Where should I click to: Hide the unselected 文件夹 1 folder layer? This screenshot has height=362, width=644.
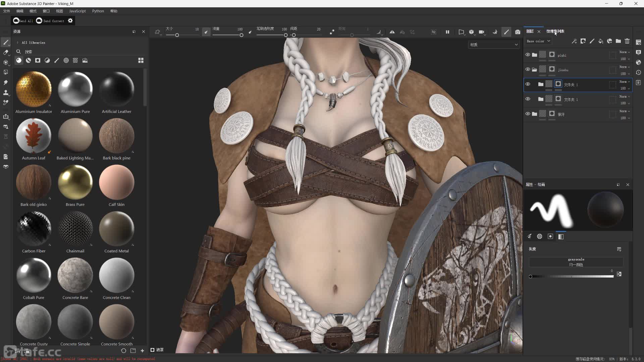(x=528, y=99)
